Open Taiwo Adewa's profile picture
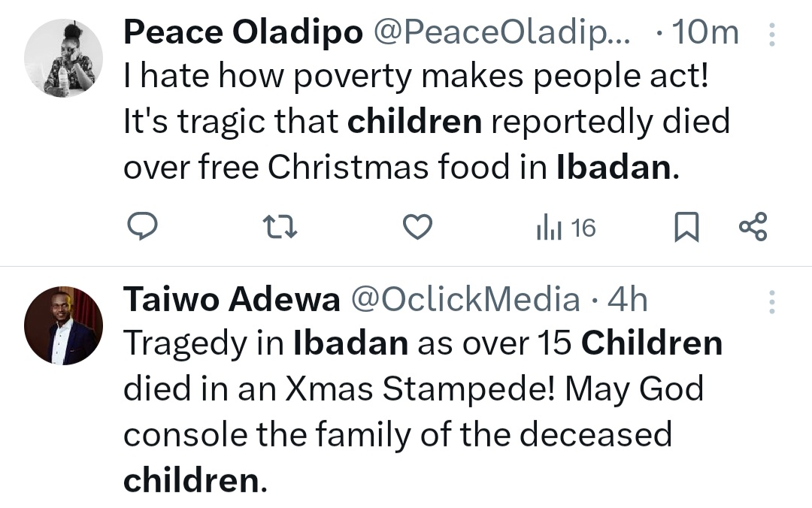The width and height of the screenshot is (812, 508). 63,325
